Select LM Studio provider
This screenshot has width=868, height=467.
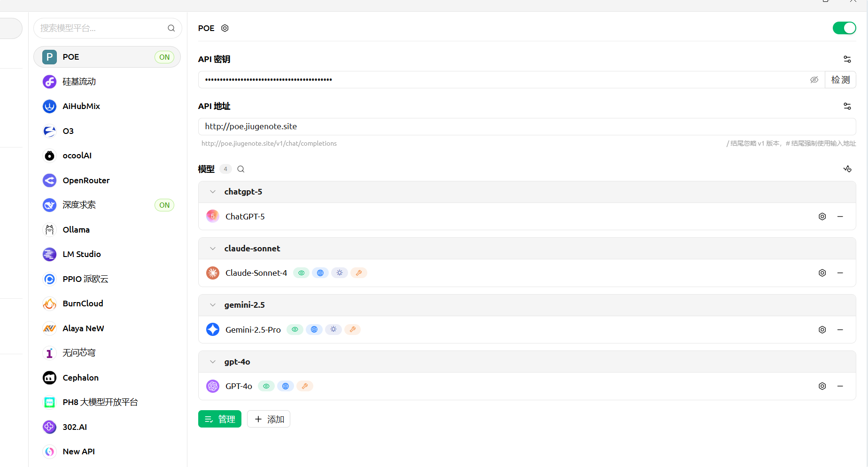[107, 254]
